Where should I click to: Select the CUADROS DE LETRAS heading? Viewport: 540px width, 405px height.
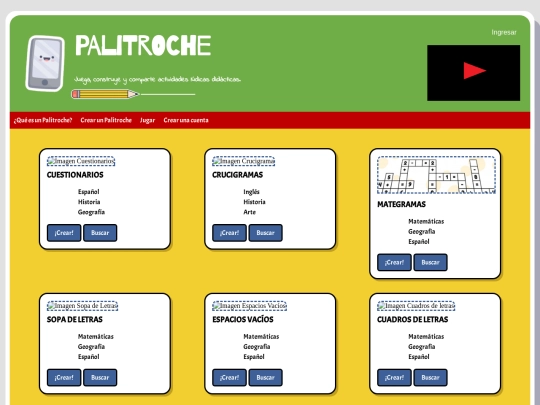pyautogui.click(x=413, y=320)
